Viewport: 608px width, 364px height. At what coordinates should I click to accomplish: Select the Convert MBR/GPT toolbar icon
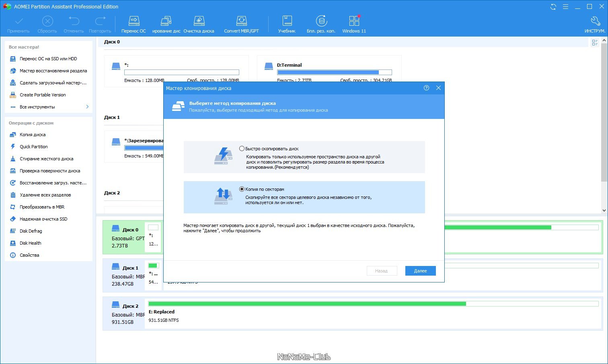(x=241, y=21)
